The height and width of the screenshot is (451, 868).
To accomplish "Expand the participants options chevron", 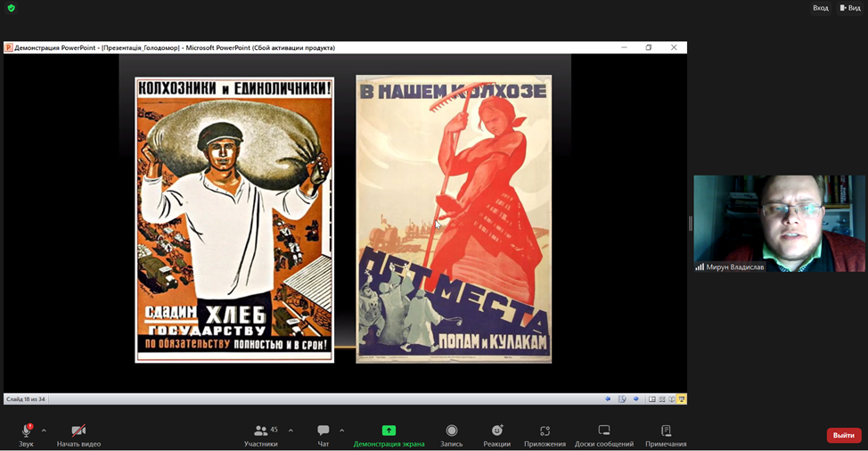I will (x=291, y=430).
